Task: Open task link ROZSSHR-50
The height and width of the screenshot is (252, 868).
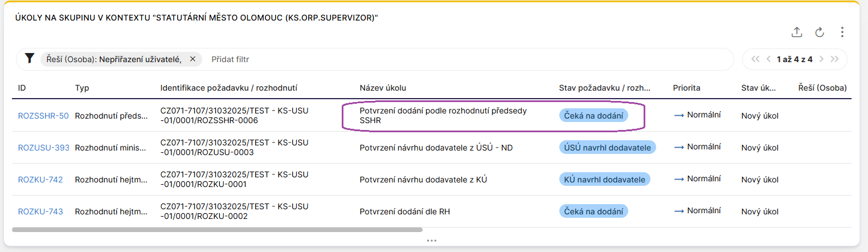Action: coord(43,116)
